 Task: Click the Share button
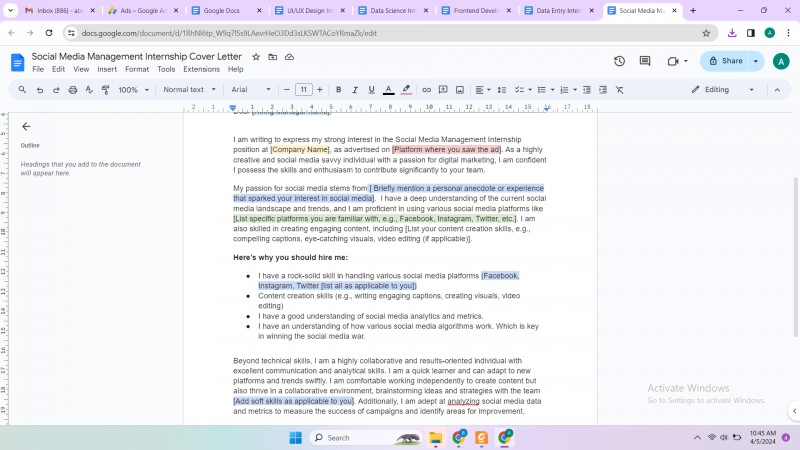click(725, 61)
